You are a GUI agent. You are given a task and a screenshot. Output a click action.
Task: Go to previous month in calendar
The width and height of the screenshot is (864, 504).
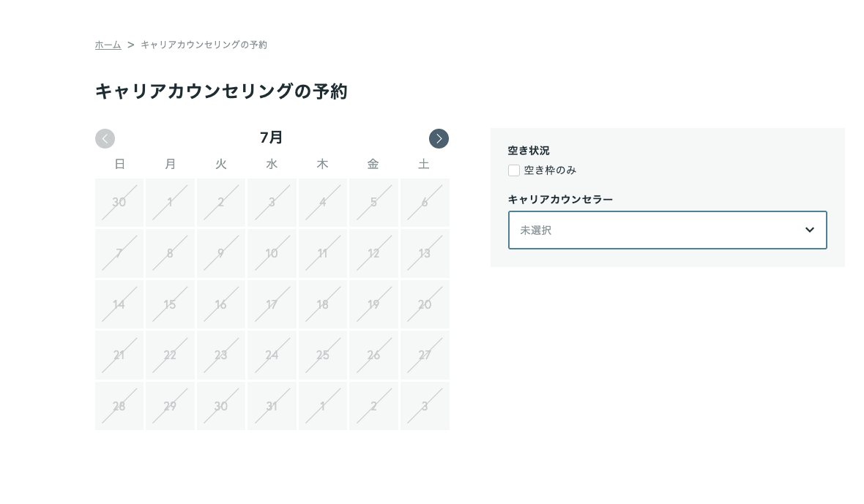105,138
